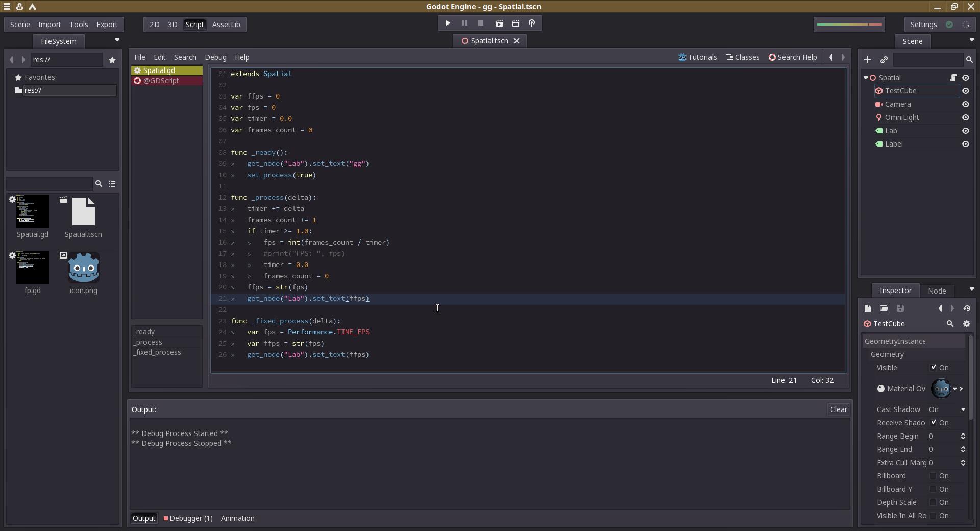980x531 pixels.
Task: Open the Classes reference browser
Action: pyautogui.click(x=743, y=57)
